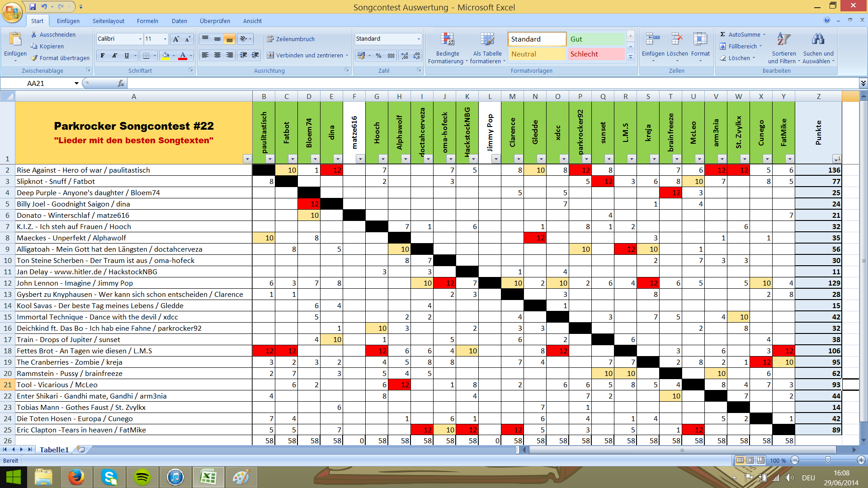Open Sortieren und Filtern menu
The width and height of the screenshot is (868, 488).
[x=783, y=48]
